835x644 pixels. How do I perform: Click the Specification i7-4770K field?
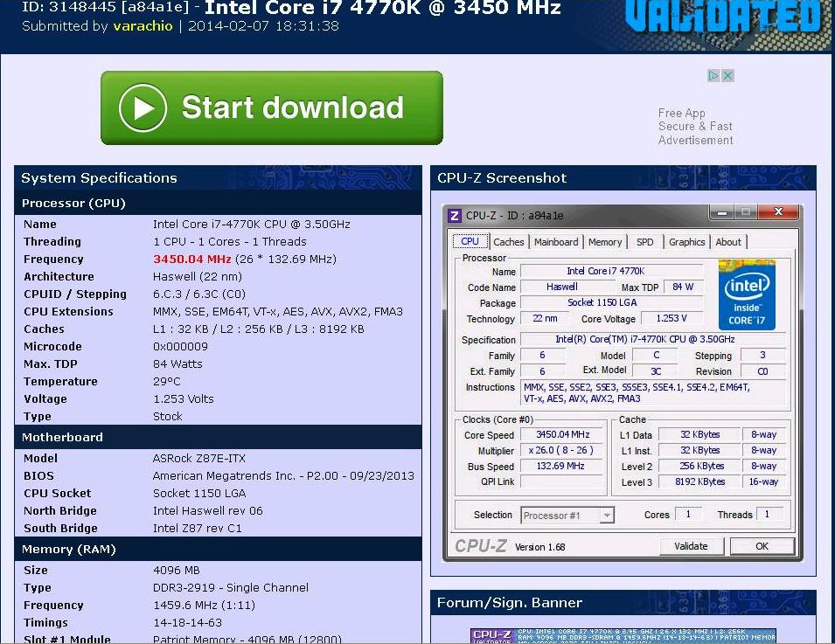653,340
